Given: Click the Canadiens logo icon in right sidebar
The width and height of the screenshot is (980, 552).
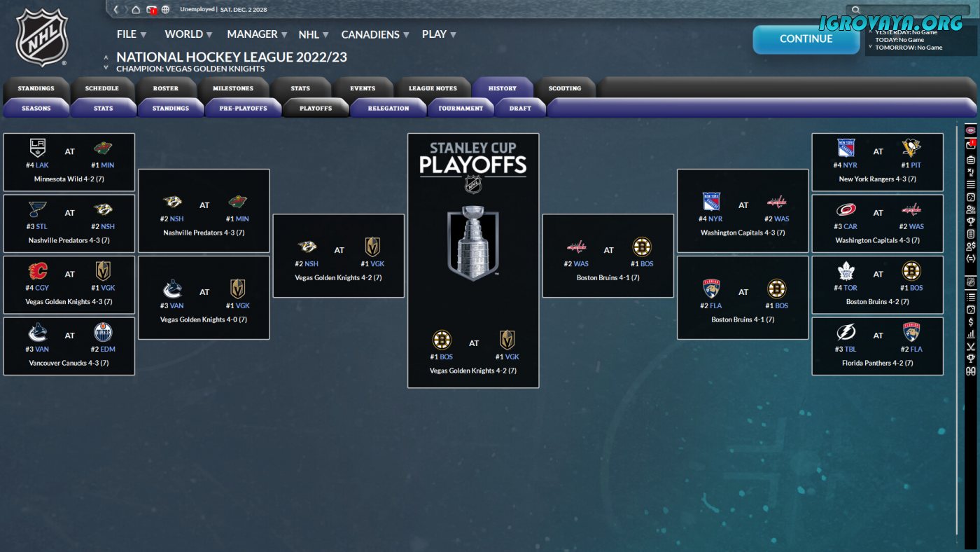Looking at the screenshot, I should 970,130.
